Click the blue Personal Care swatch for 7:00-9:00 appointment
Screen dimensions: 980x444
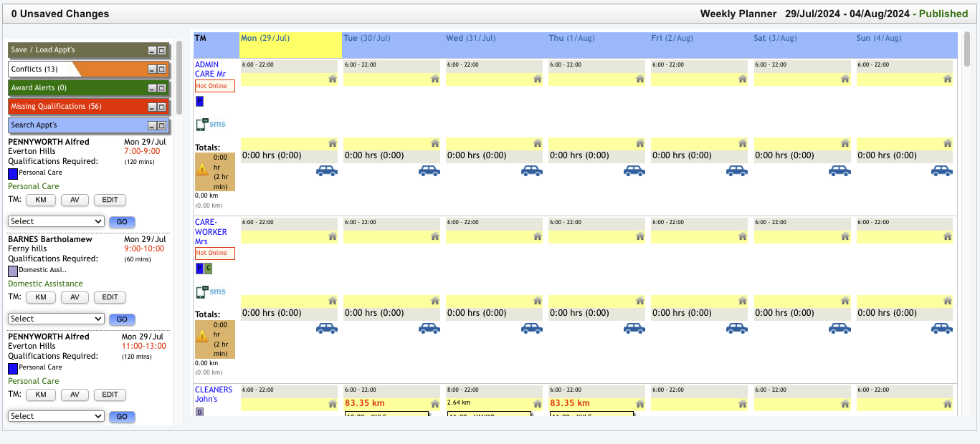coord(13,173)
